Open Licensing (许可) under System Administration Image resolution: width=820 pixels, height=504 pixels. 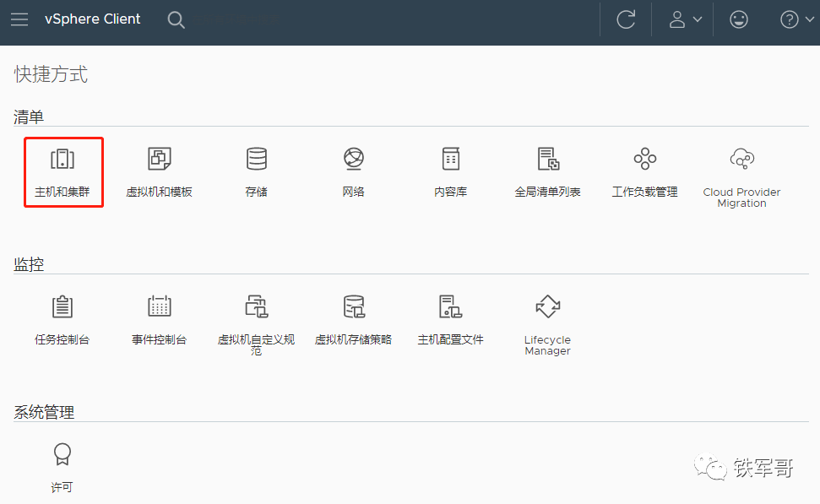click(x=62, y=456)
